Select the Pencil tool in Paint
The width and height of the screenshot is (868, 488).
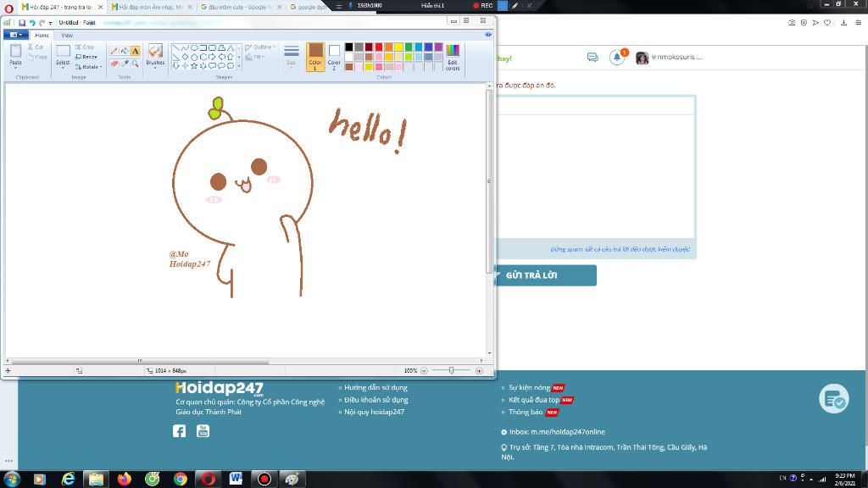pyautogui.click(x=114, y=51)
